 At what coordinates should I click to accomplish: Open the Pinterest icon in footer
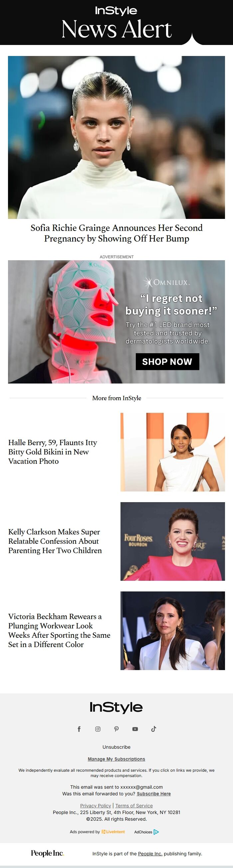point(116,729)
